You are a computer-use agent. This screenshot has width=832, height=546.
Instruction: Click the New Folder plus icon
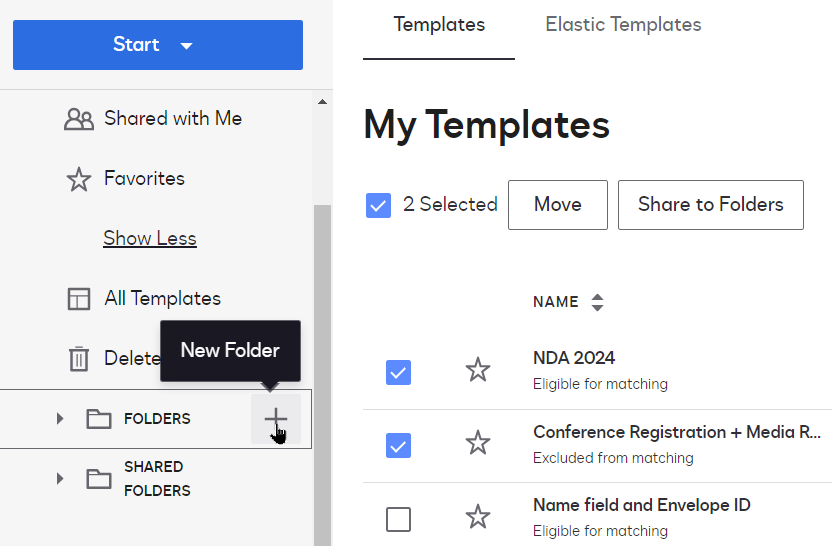pyautogui.click(x=276, y=419)
